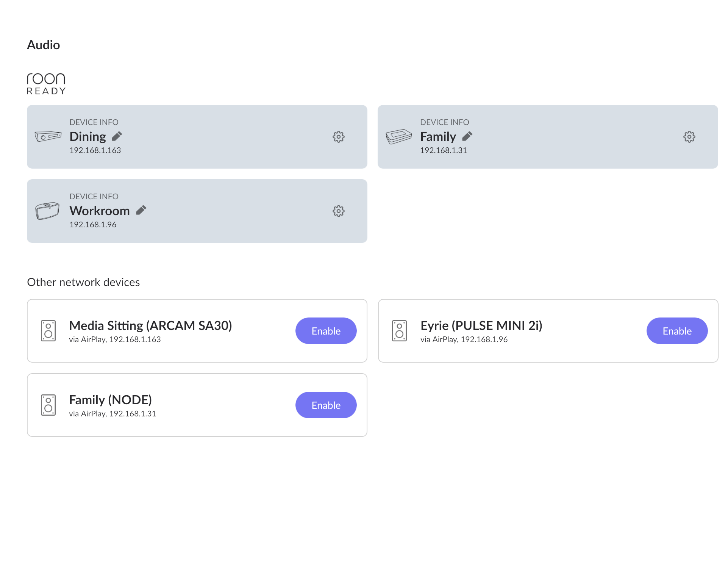The width and height of the screenshot is (728, 574).
Task: Click the Audio page heading
Action: click(x=44, y=45)
